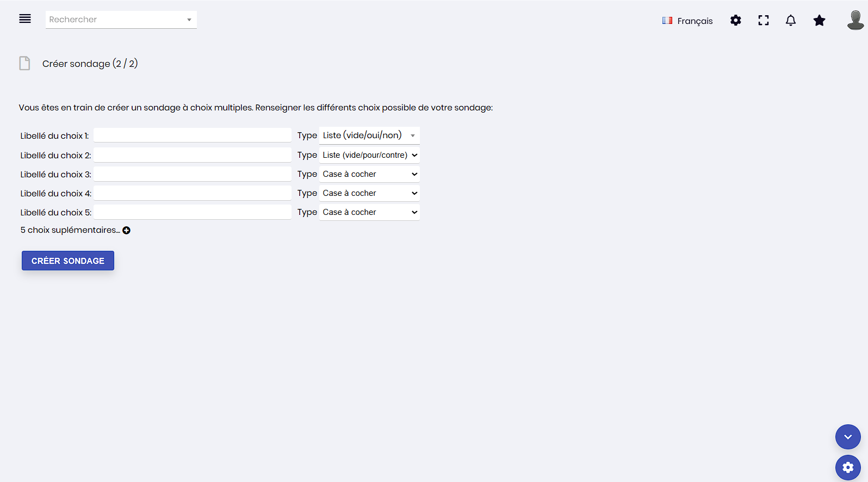Open the user profile avatar
Viewport: 868px width, 482px height.
[x=855, y=20]
